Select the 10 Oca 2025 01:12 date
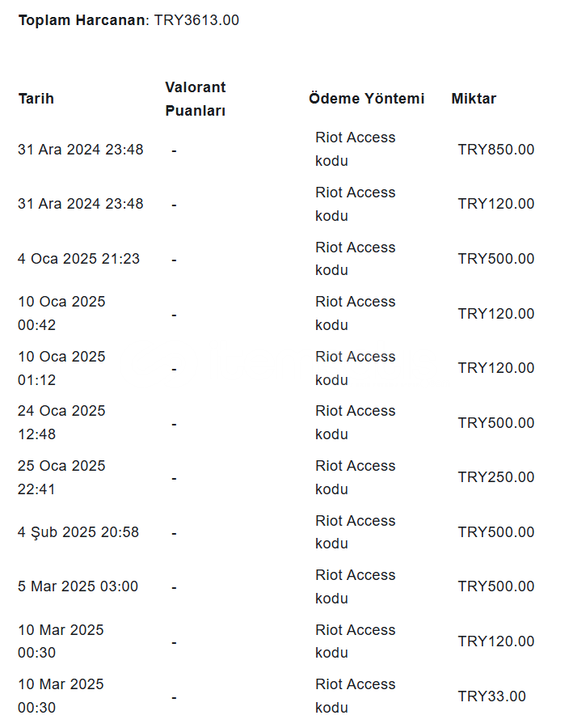The image size is (569, 728). pyautogui.click(x=61, y=368)
